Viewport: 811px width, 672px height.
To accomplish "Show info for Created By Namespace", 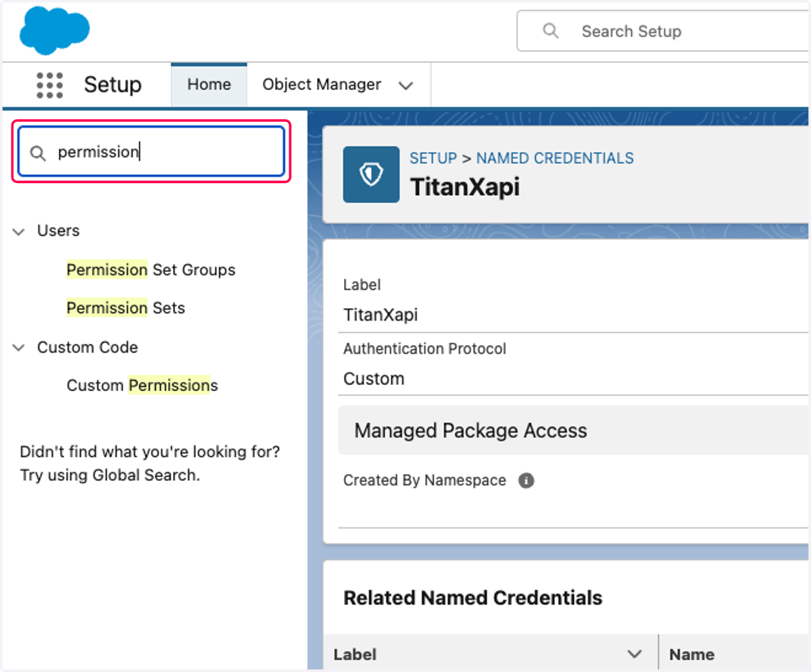I will (526, 481).
